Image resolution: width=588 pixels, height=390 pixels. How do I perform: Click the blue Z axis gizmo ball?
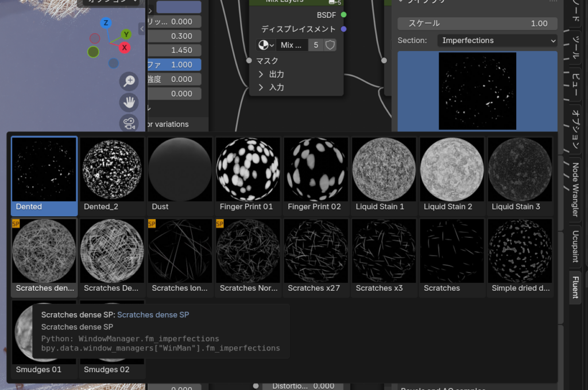pos(106,23)
